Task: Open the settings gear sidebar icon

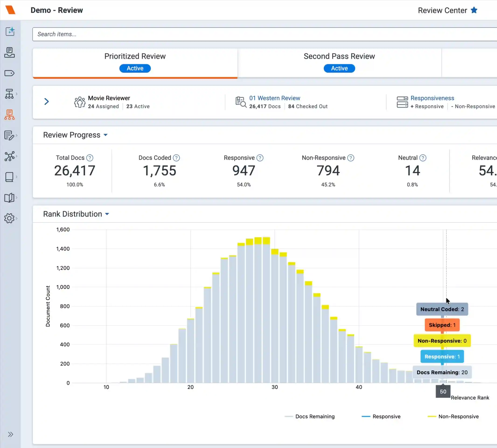Action: tap(9, 218)
